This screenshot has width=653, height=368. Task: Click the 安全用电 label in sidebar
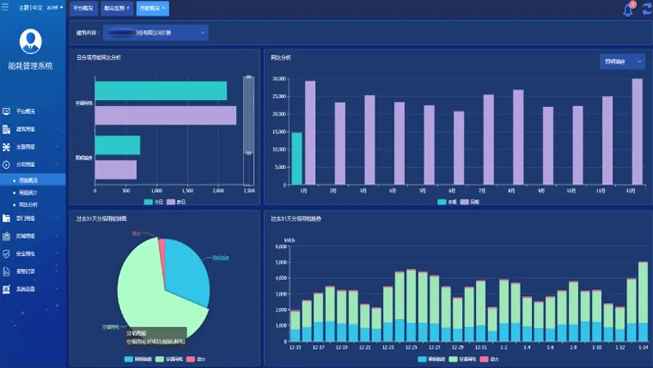click(25, 254)
